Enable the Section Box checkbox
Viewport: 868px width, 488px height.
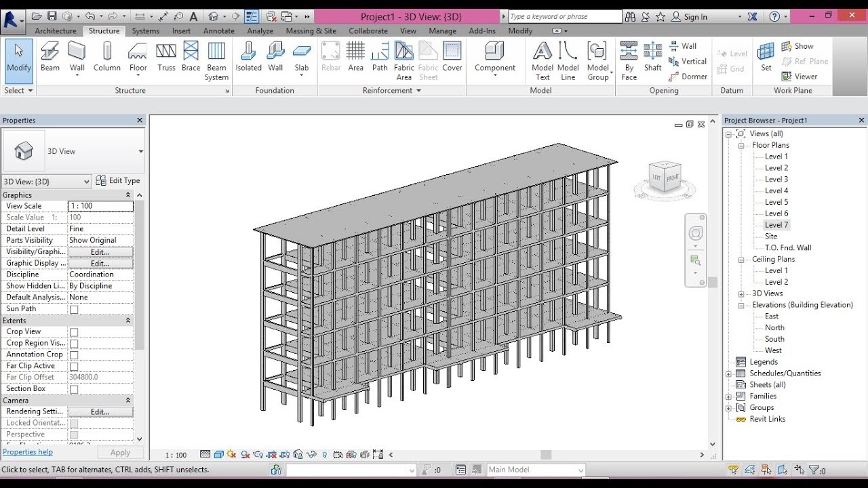pyautogui.click(x=74, y=389)
